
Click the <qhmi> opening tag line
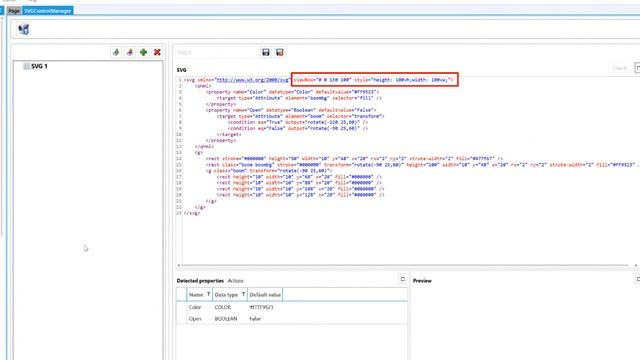(x=203, y=86)
